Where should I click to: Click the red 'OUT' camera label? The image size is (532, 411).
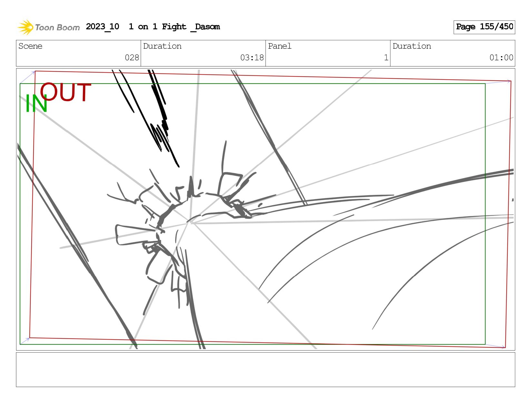pos(66,92)
